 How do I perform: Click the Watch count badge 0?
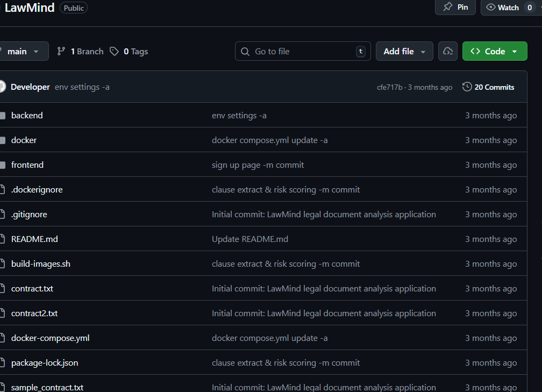pos(530,8)
